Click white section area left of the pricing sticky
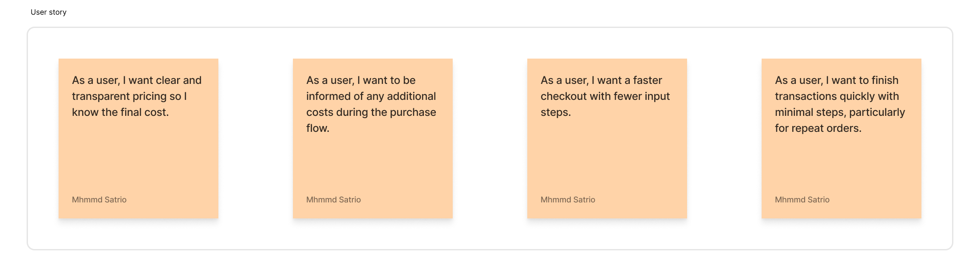 tap(43, 138)
